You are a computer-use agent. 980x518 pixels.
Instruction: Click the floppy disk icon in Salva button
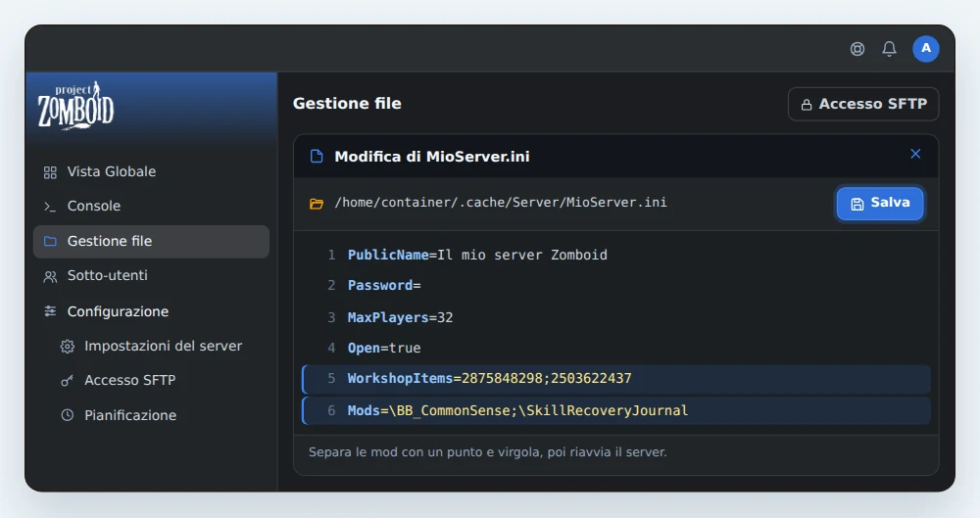857,204
